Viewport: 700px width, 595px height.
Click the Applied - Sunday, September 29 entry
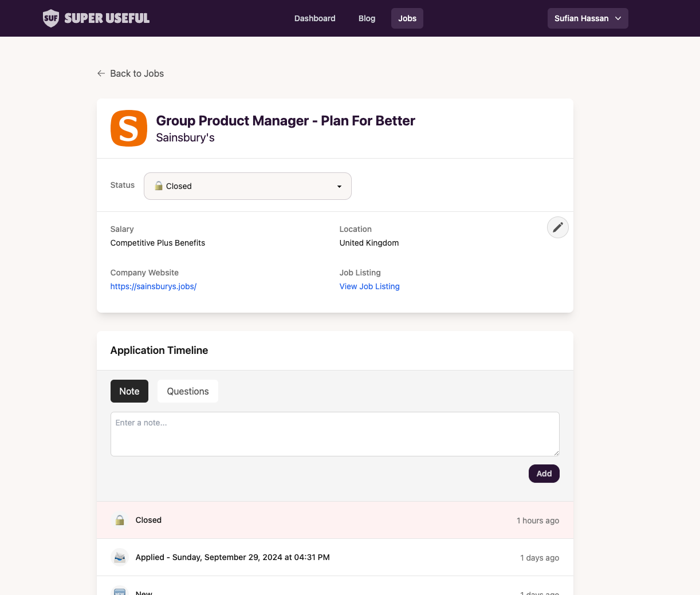pyautogui.click(x=233, y=557)
